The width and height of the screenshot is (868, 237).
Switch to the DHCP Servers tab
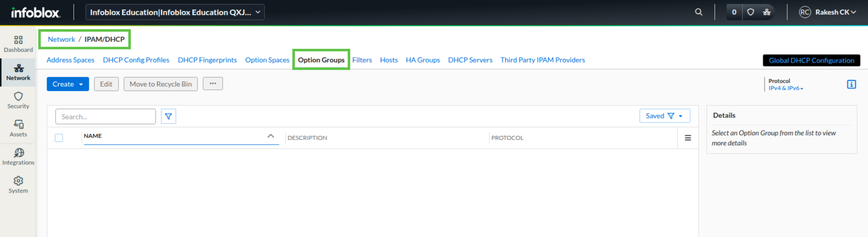[470, 60]
